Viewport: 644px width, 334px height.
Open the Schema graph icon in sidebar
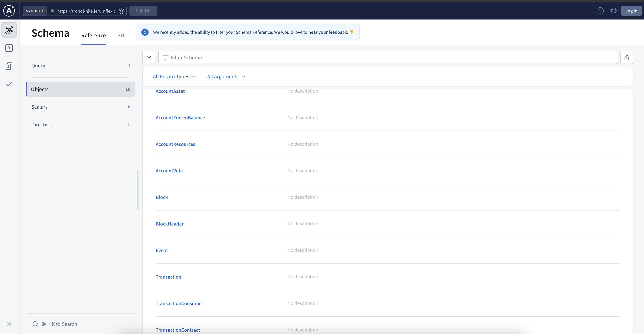[9, 30]
